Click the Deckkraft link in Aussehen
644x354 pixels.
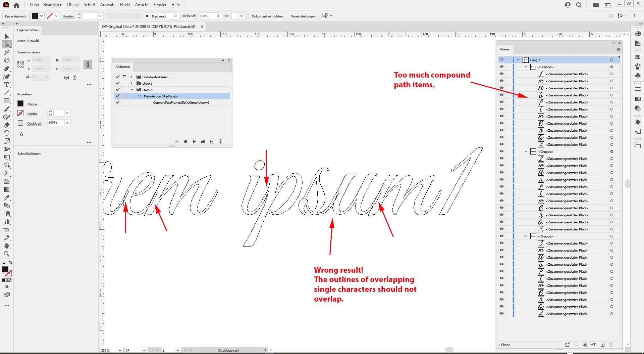(x=35, y=123)
